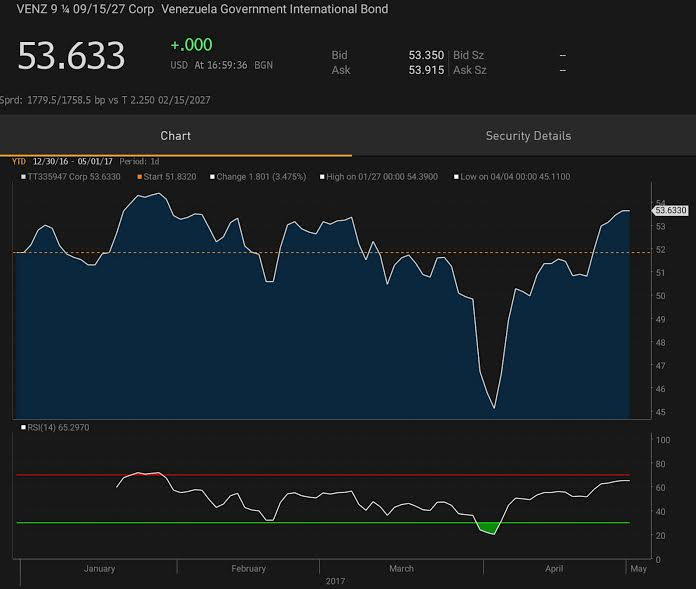This screenshot has width=696, height=589.
Task: Click the 100 label on RSI axis
Action: point(663,440)
